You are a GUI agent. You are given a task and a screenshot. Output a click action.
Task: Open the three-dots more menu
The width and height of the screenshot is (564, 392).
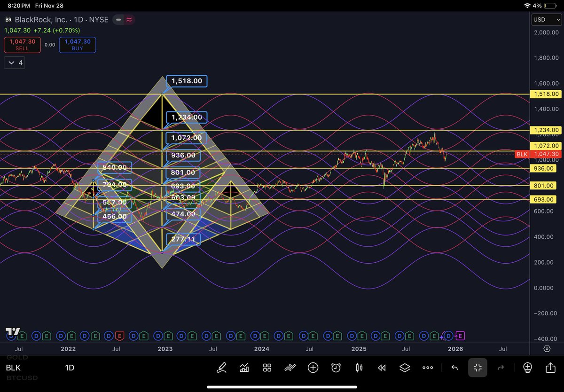point(428,368)
